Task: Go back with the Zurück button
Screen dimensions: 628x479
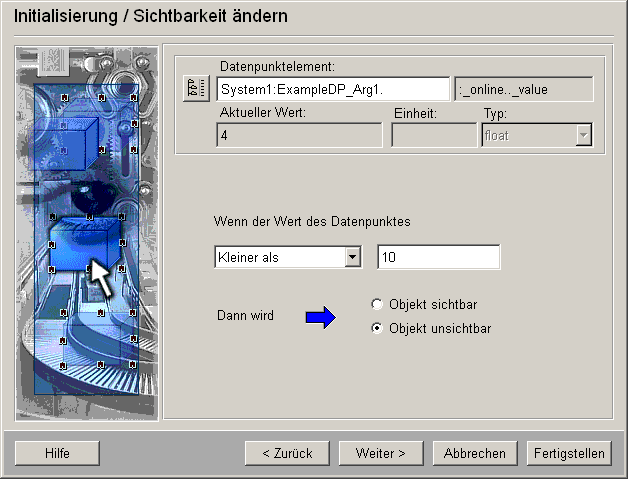Action: pos(287,453)
